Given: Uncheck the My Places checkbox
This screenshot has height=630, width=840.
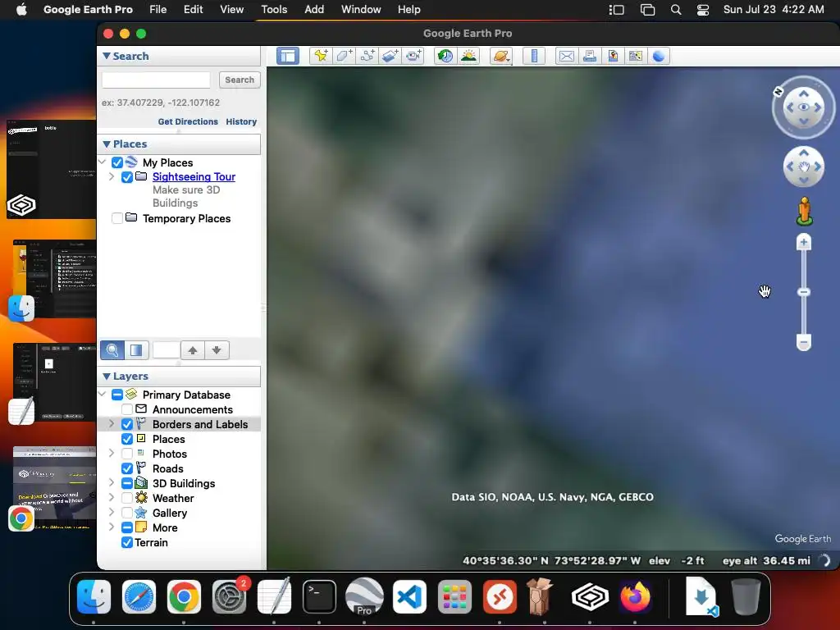Looking at the screenshot, I should pos(116,162).
